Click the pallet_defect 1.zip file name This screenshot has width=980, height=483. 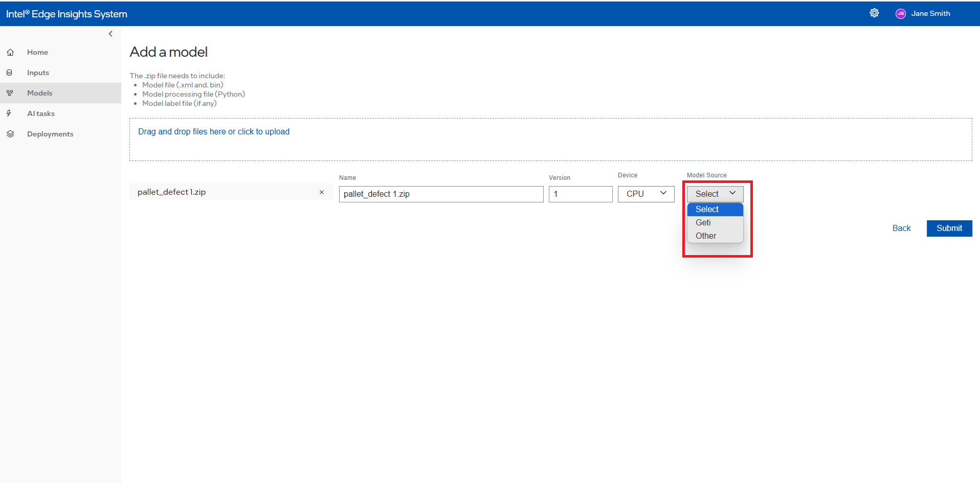point(171,192)
